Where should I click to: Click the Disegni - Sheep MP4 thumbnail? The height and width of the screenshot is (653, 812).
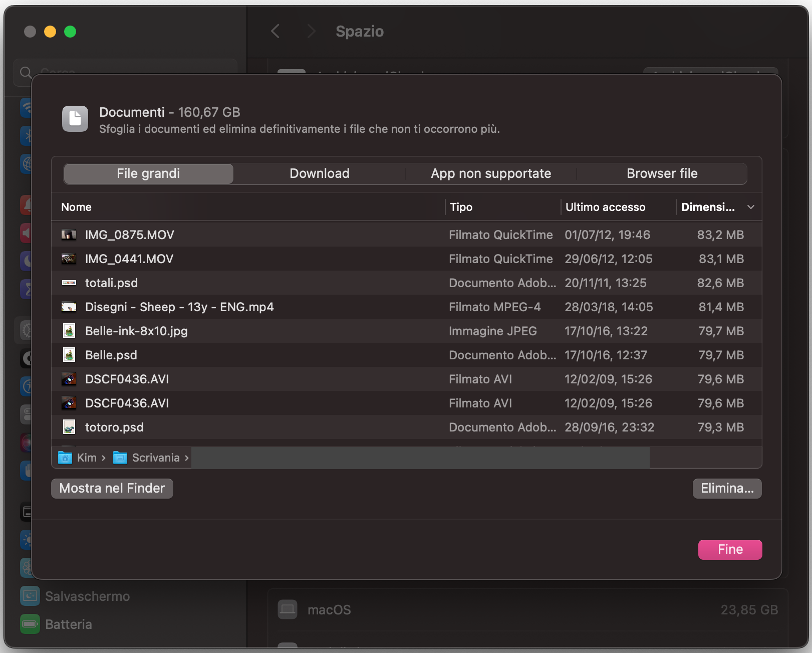point(69,307)
